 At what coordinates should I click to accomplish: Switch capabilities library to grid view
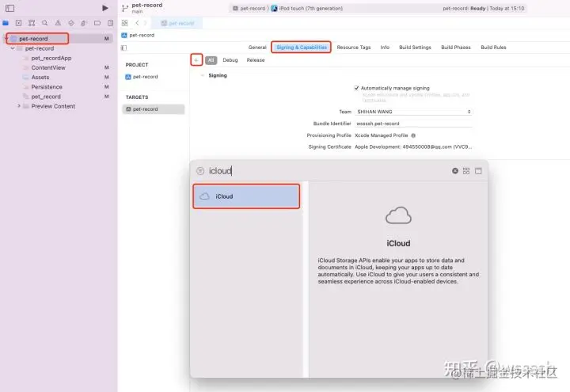pyautogui.click(x=466, y=171)
